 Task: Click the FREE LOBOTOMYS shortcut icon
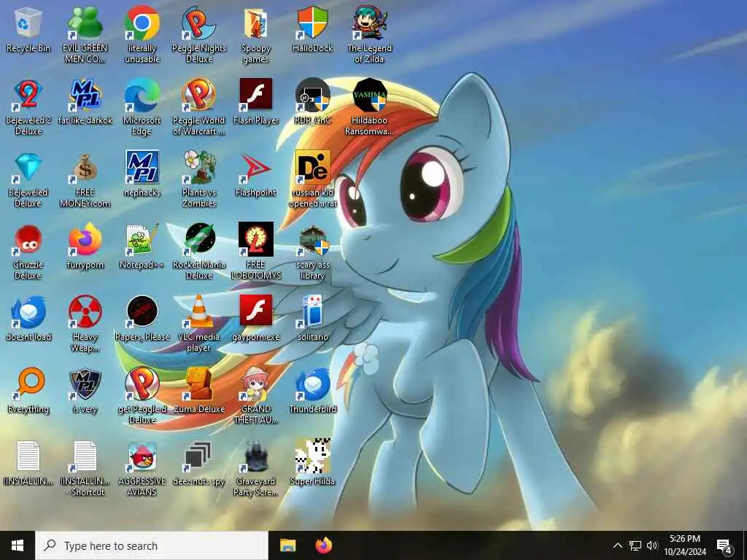256,239
